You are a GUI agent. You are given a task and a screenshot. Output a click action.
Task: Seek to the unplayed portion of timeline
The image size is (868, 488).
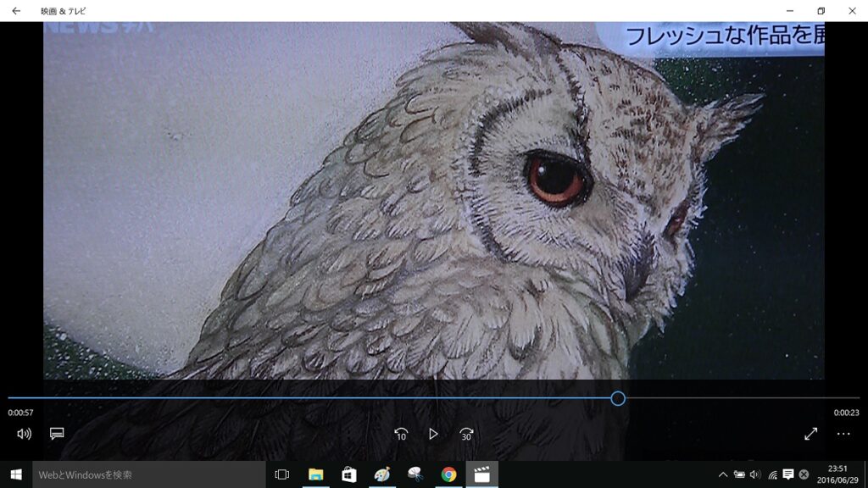pos(743,398)
